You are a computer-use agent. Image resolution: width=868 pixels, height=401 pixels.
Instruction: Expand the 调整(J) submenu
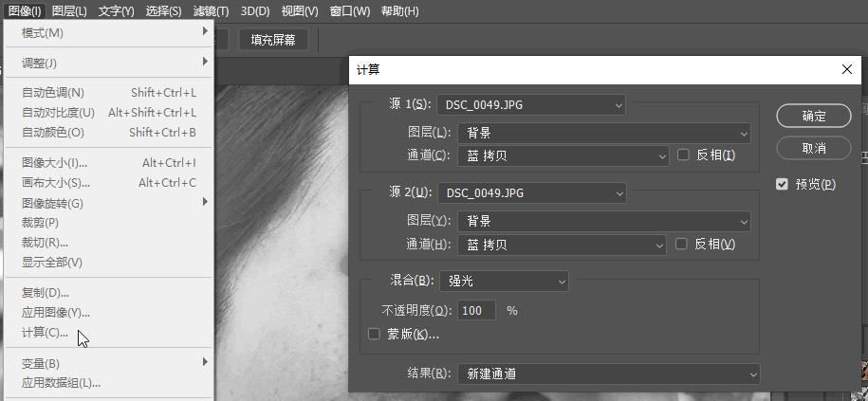click(x=108, y=63)
